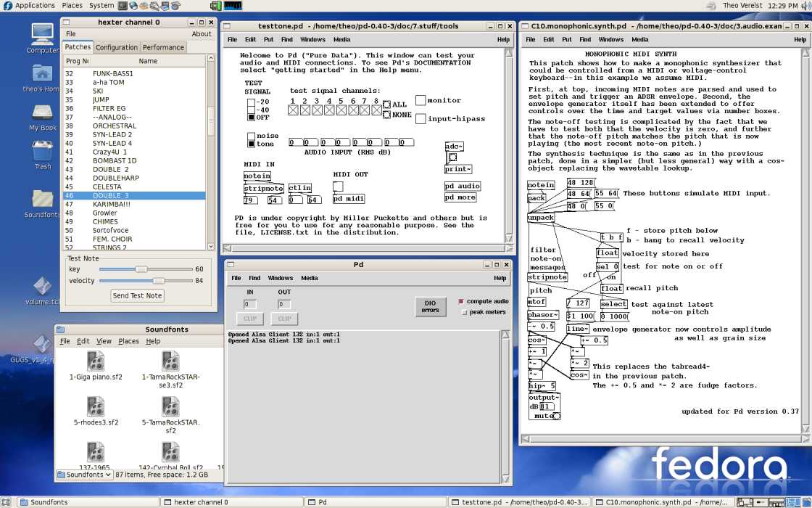The width and height of the screenshot is (812, 508).
Task: Select patch 38 ORCHESTRAL in hexter list
Action: point(135,126)
